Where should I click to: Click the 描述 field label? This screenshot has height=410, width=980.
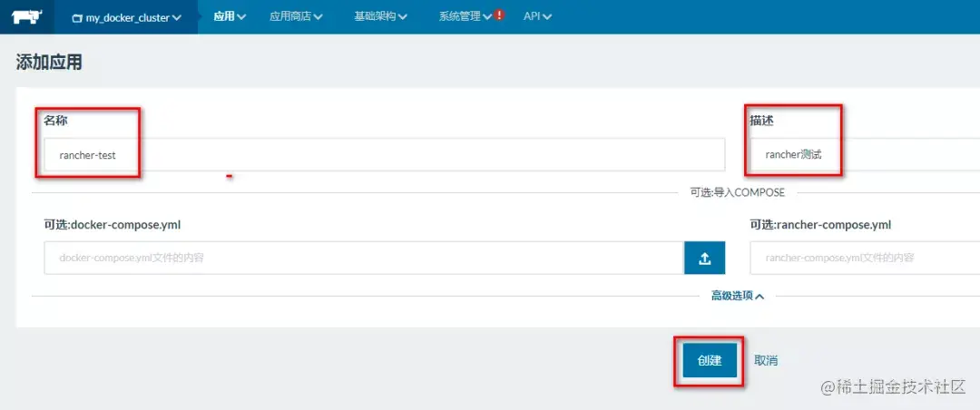(x=761, y=121)
